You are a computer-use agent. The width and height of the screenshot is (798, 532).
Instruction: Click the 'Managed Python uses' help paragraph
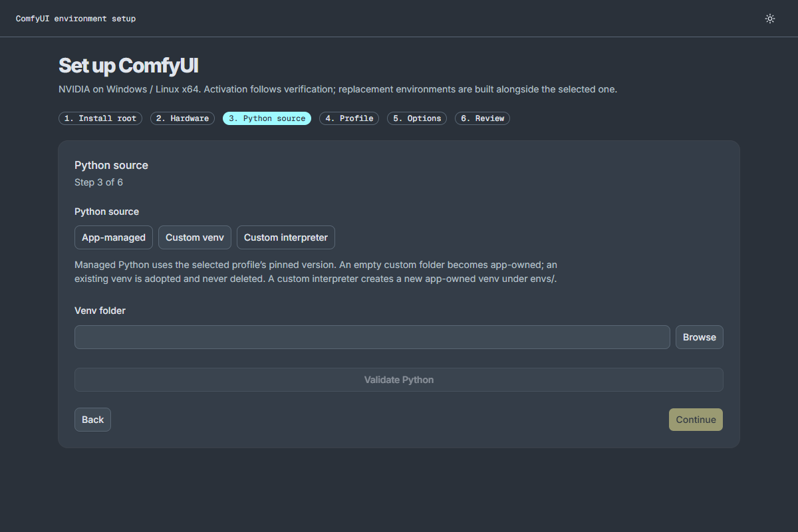[316, 272]
